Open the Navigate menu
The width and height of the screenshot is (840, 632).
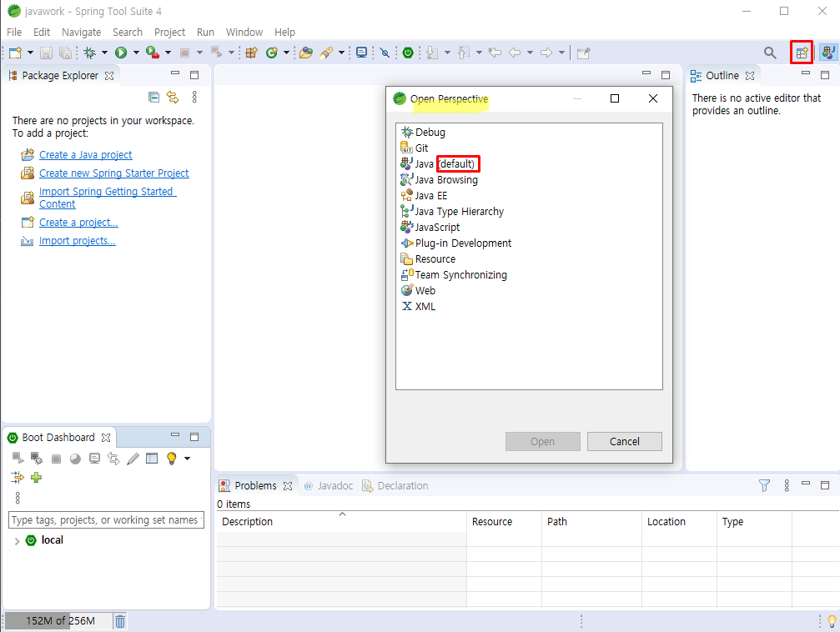coord(82,33)
